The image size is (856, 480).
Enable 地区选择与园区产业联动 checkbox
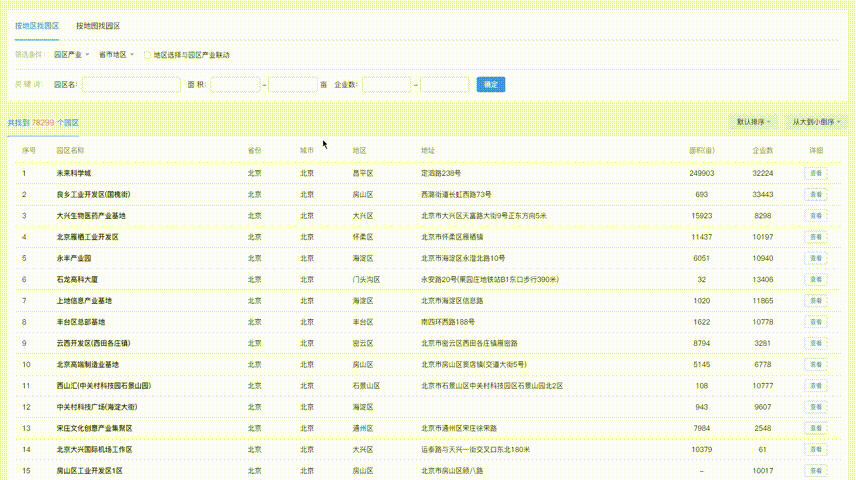pyautogui.click(x=148, y=55)
